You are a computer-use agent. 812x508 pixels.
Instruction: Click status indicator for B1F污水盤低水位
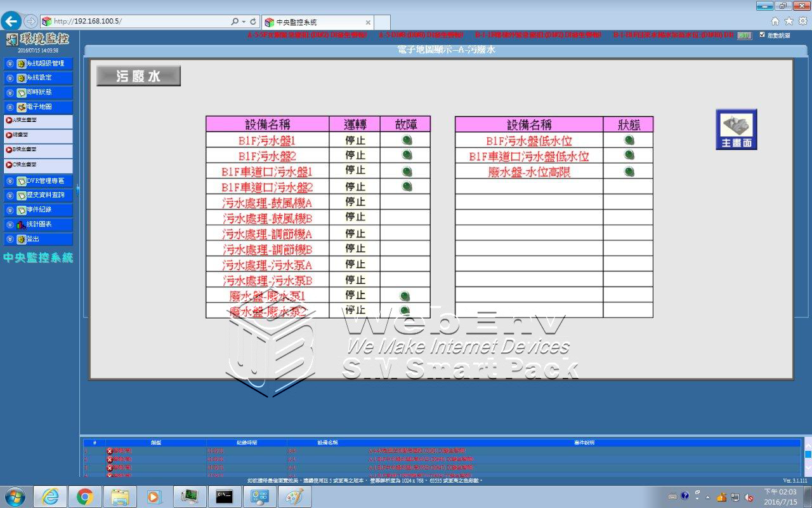(x=629, y=140)
